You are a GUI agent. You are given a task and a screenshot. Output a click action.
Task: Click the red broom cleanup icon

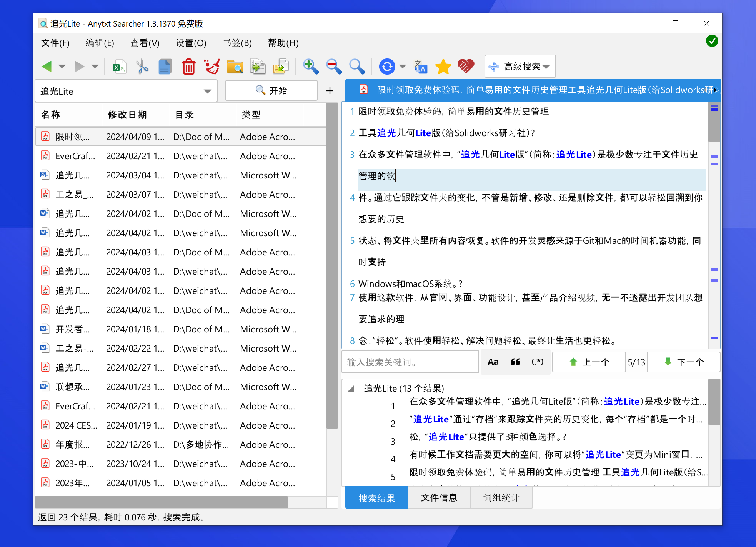tap(211, 66)
